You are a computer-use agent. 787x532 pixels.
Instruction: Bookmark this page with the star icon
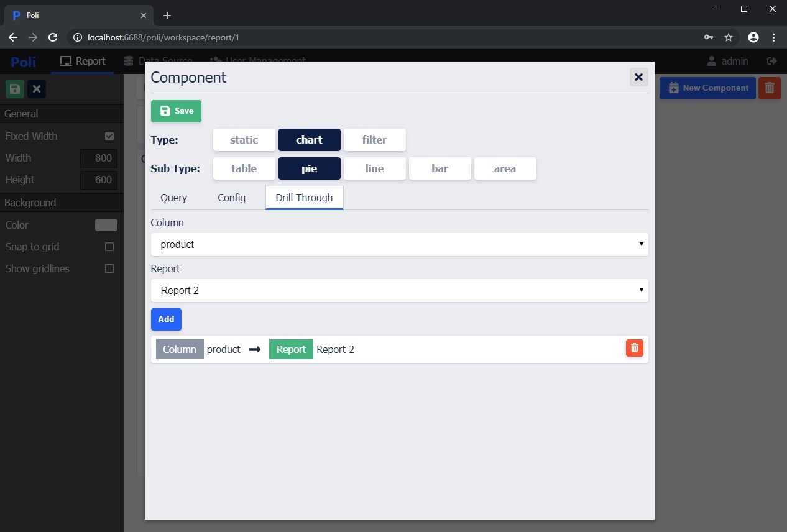coord(729,37)
